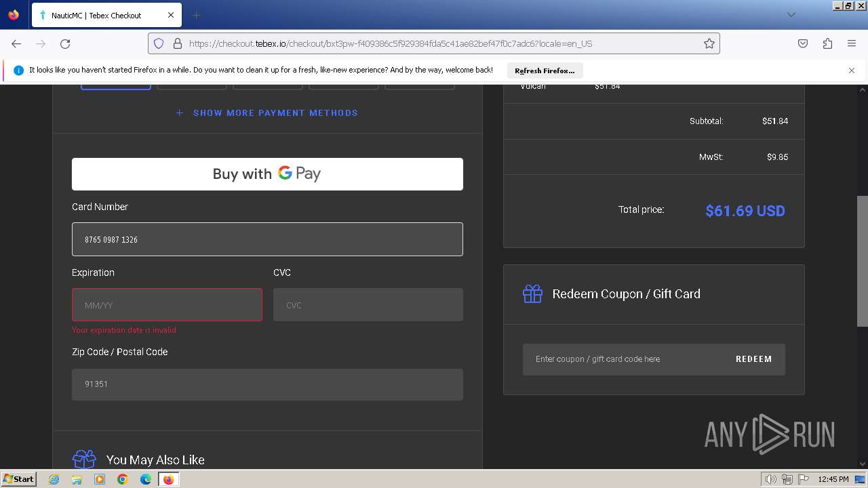Dismiss the Refresh Firefox notification bar
Image resolution: width=868 pixels, height=488 pixels.
852,70
